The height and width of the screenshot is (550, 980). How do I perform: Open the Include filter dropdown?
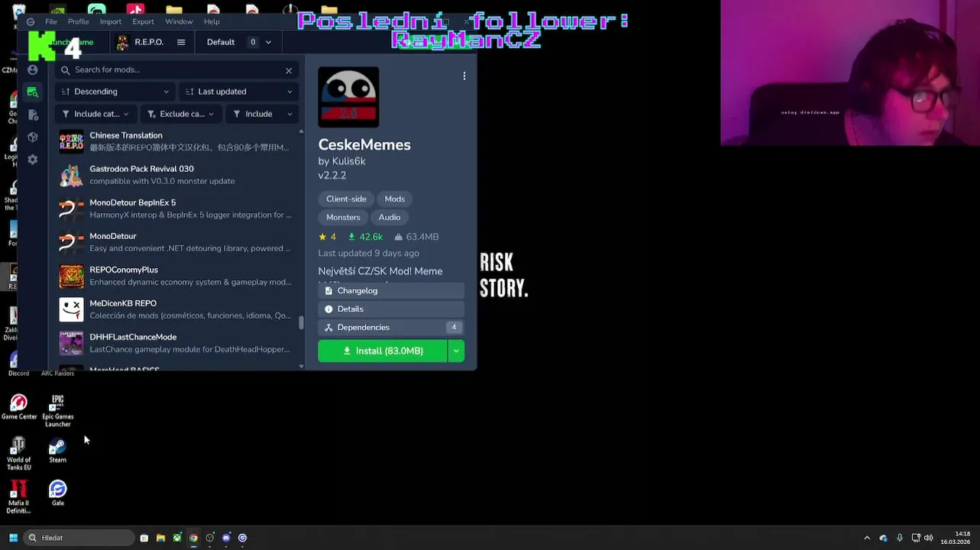(x=262, y=114)
